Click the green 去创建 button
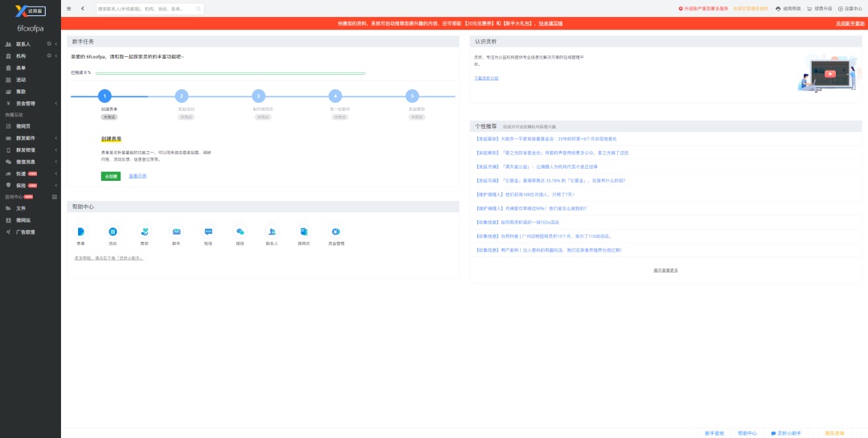The image size is (868, 438). (x=111, y=176)
